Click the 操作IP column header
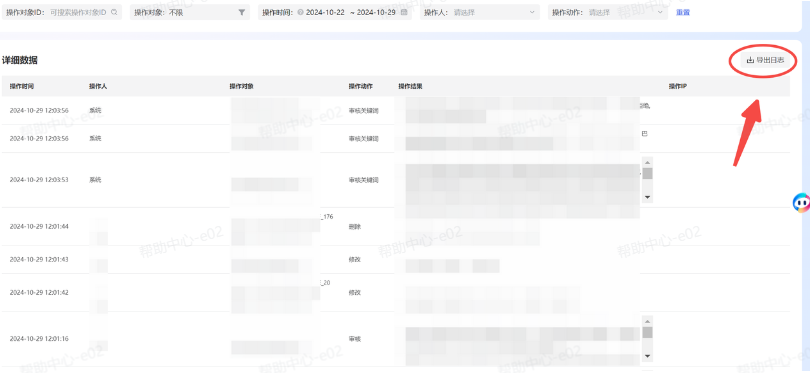Viewport: 810px width, 373px height. [677, 86]
